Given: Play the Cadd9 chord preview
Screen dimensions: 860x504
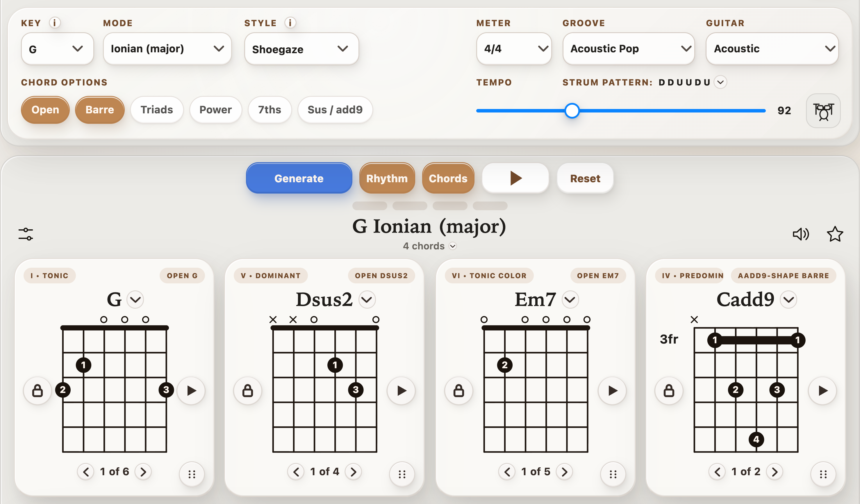Looking at the screenshot, I should point(823,390).
